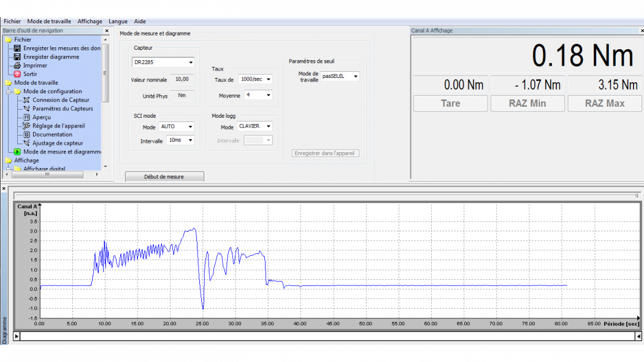The height and width of the screenshot is (362, 644).
Task: Open the Langue menu
Action: click(118, 21)
